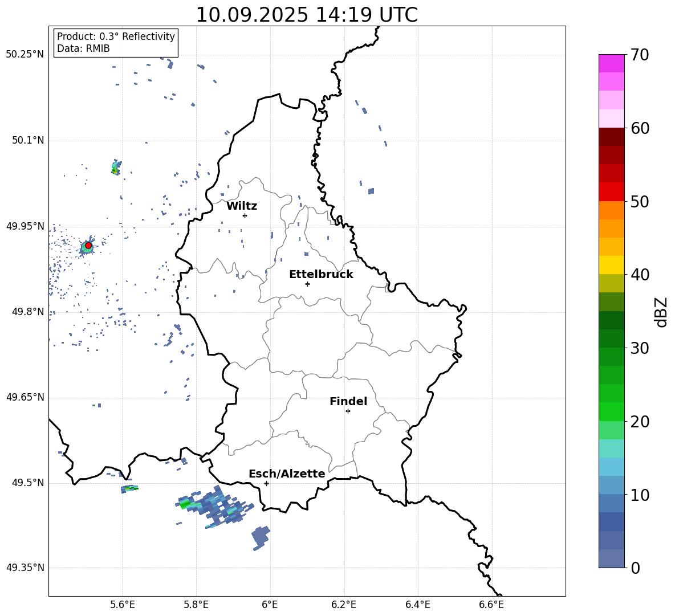The image size is (675, 616).
Task: Click the Data: RMIB text
Action: pyautogui.click(x=83, y=48)
